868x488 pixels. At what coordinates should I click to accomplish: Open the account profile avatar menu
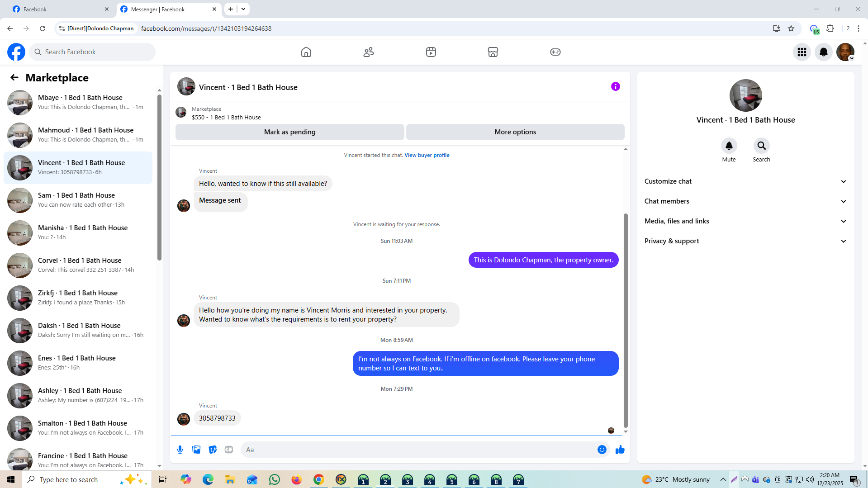[845, 52]
